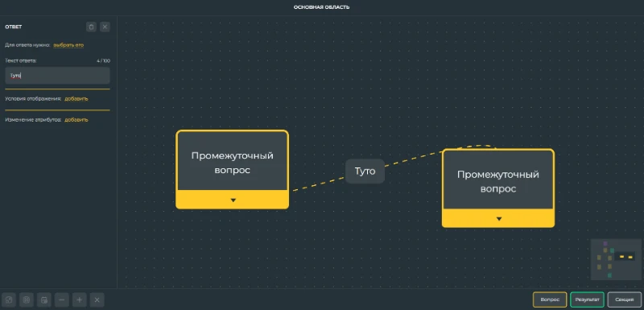Click the first icon in bottom-left toolbar

tap(9, 300)
